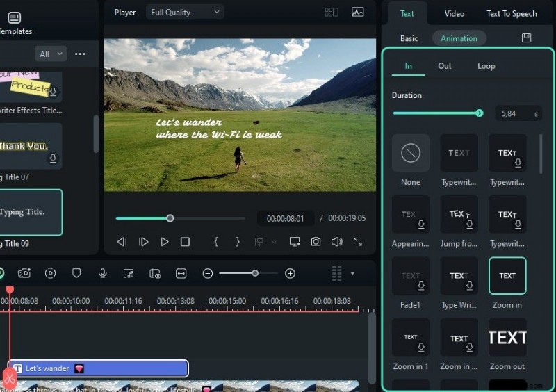556x392 pixels.
Task: Select the None animation preset
Action: [x=411, y=153]
